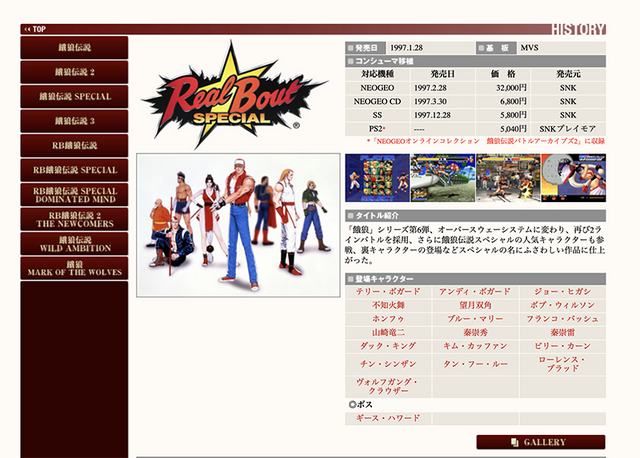Open the GALLERY button
This screenshot has width=640, height=458.
tap(540, 442)
